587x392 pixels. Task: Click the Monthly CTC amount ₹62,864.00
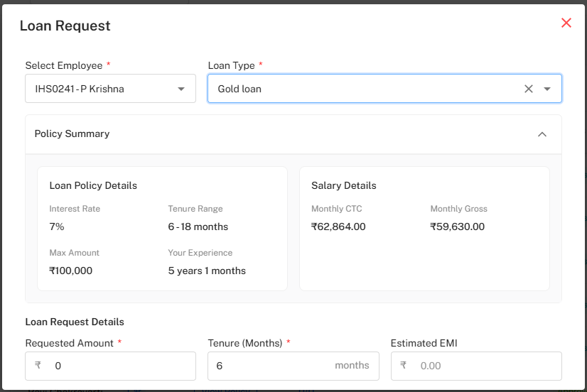click(338, 227)
